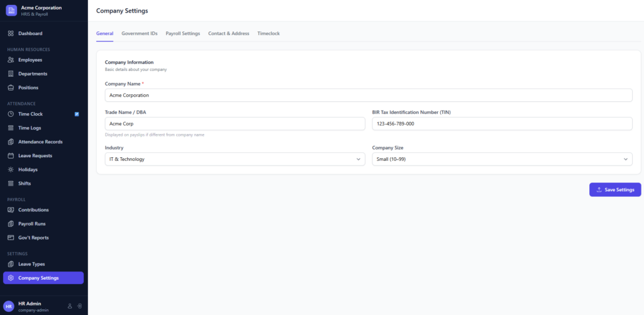This screenshot has width=644, height=315.
Task: Click the Holidays sun icon
Action: point(11,170)
